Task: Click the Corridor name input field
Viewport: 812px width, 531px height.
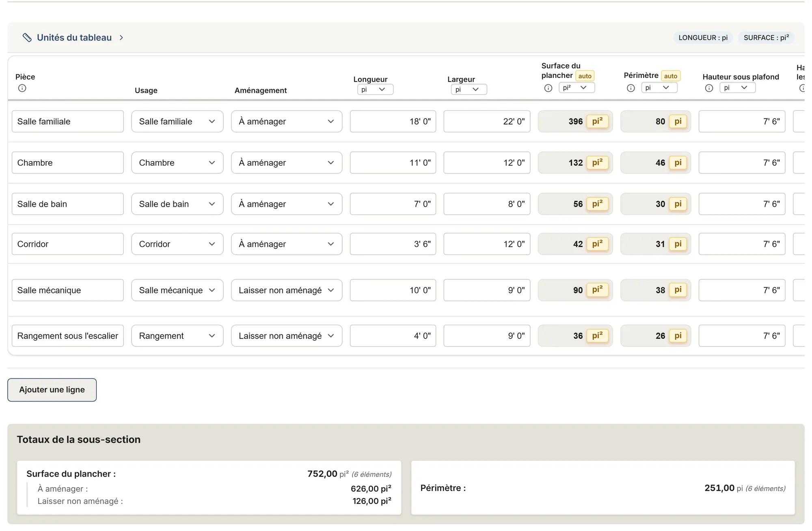Action: pos(68,244)
